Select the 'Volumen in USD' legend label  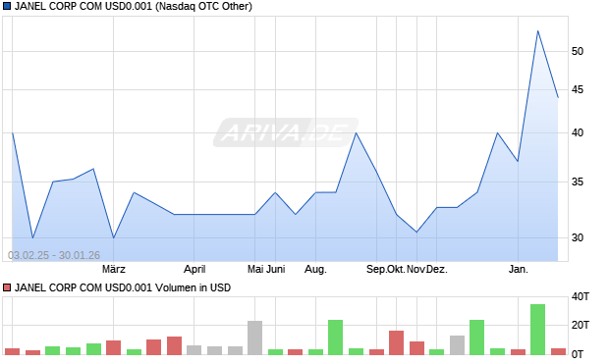pyautogui.click(x=193, y=287)
